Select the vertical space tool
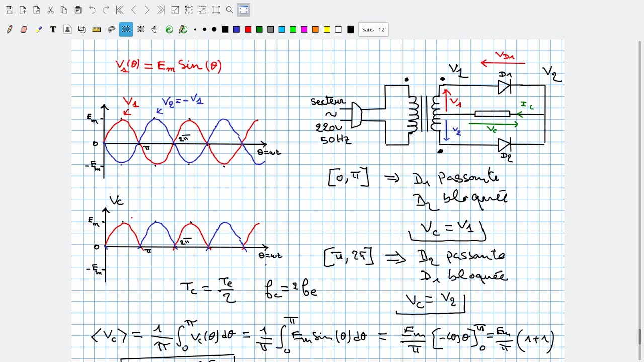This screenshot has width=644, height=362. 140,30
